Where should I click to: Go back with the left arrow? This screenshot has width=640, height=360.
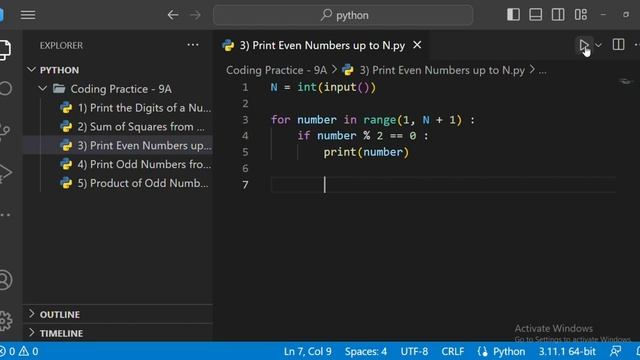[x=173, y=15]
